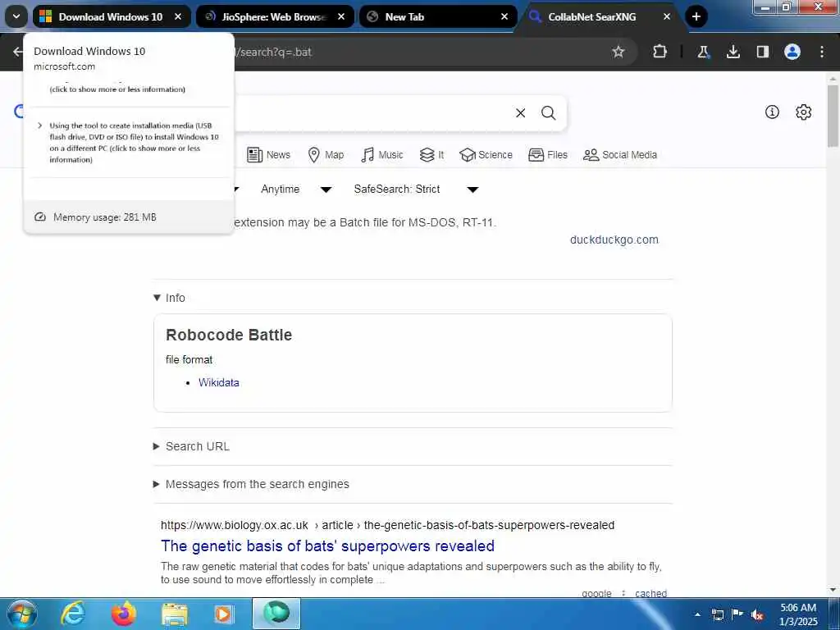Click the page vertical scrollbar thumb
Image resolution: width=840 pixels, height=630 pixels.
[833, 115]
